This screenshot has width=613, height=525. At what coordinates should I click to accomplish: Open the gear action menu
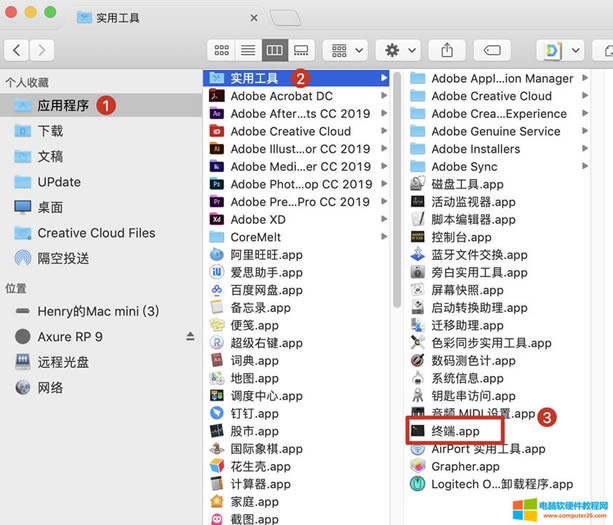pyautogui.click(x=399, y=50)
